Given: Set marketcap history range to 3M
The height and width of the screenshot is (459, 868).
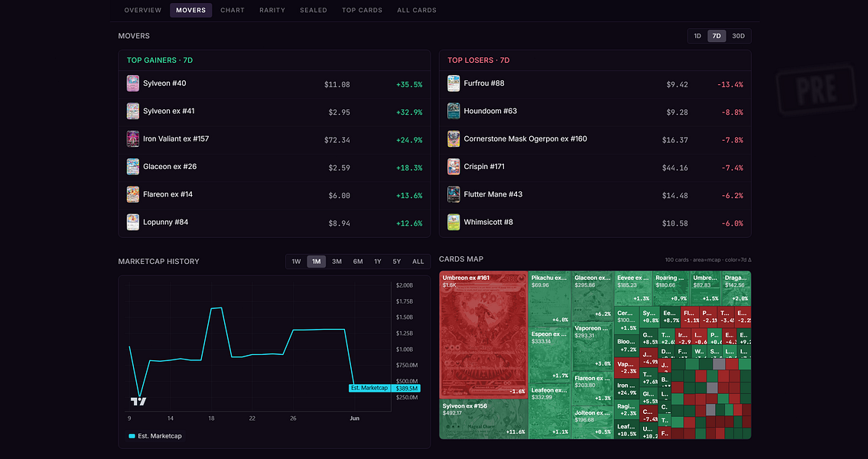Looking at the screenshot, I should pos(336,262).
